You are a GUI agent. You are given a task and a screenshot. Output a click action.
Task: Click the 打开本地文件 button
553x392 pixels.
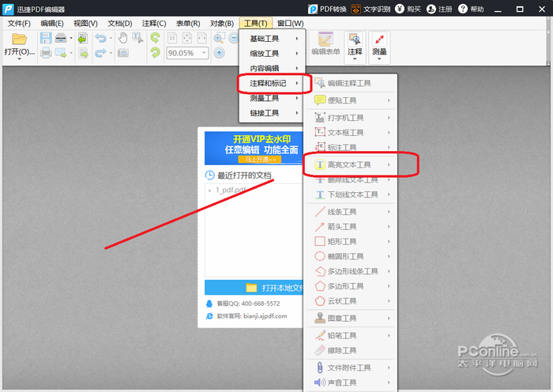254,288
